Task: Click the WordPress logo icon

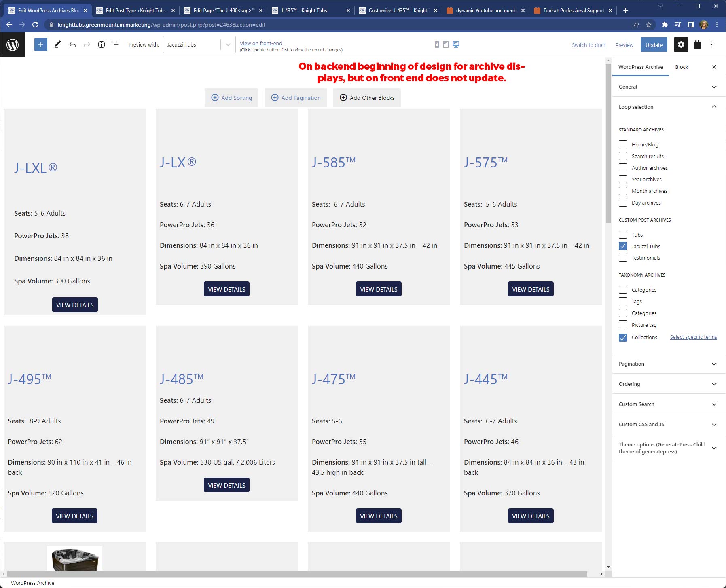Action: click(13, 44)
